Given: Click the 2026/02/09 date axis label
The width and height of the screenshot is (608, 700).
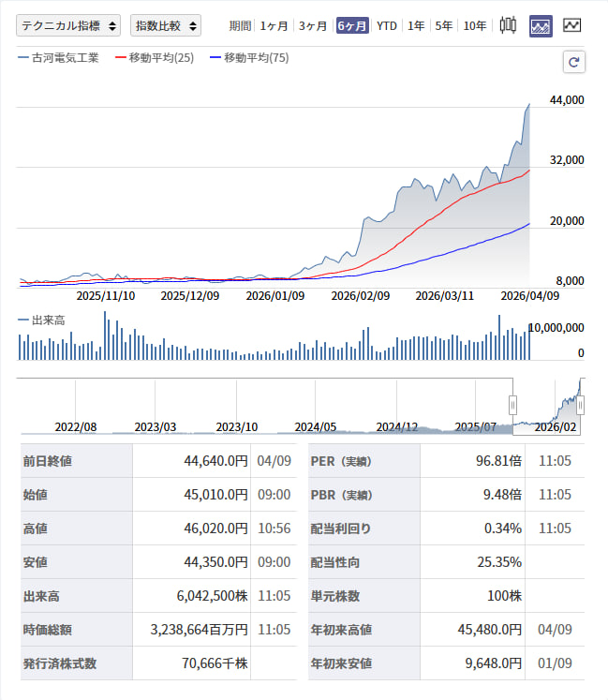Looking at the screenshot, I should tap(361, 296).
